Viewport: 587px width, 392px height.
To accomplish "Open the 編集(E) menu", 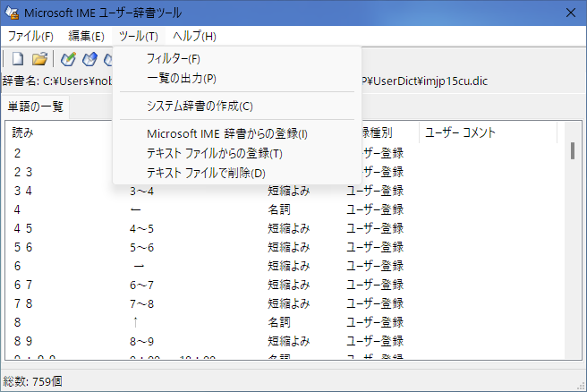I will point(86,37).
